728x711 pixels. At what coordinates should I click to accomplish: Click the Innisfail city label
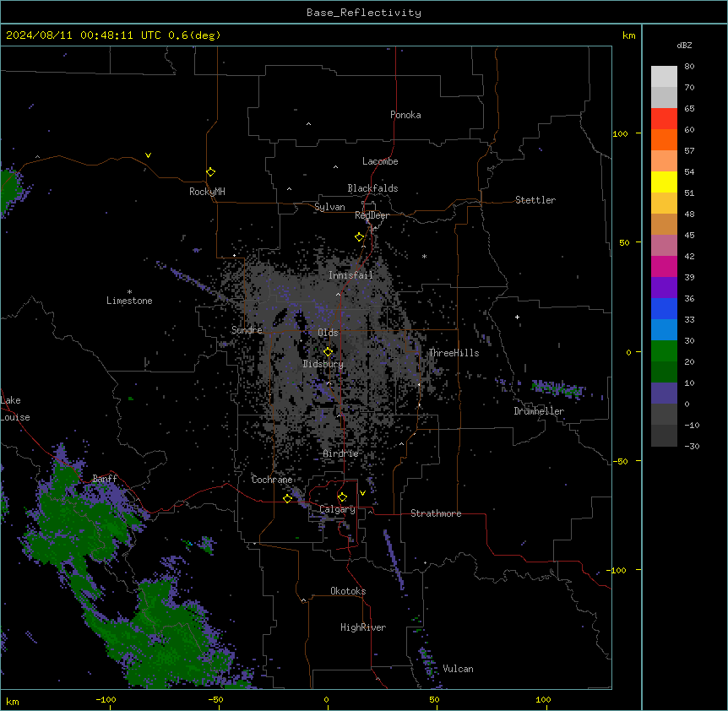[350, 275]
